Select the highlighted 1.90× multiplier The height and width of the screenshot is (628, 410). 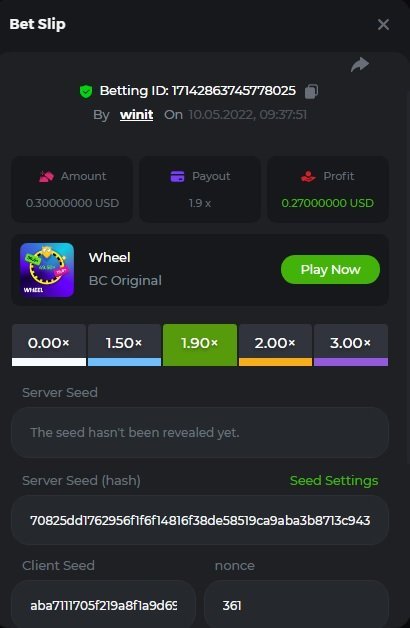[200, 345]
